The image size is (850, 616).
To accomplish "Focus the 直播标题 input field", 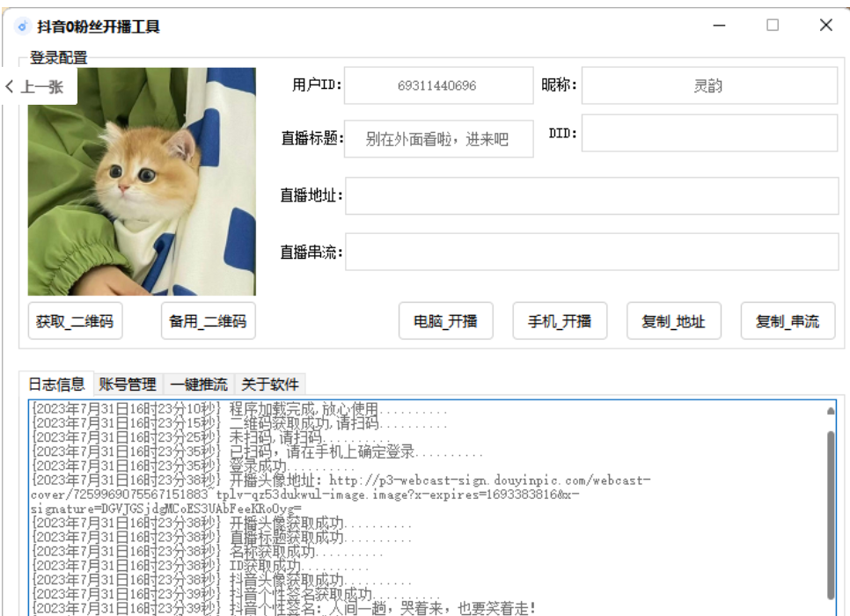I will click(x=438, y=139).
